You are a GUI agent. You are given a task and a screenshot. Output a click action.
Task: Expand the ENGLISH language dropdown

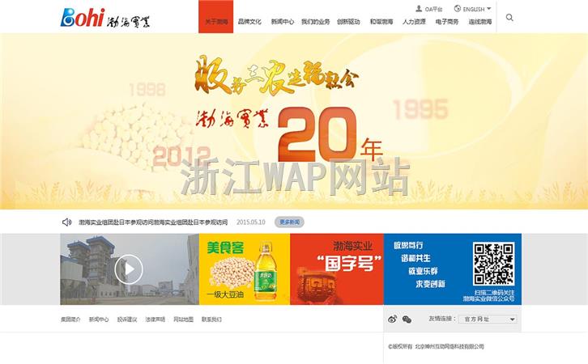(x=472, y=9)
